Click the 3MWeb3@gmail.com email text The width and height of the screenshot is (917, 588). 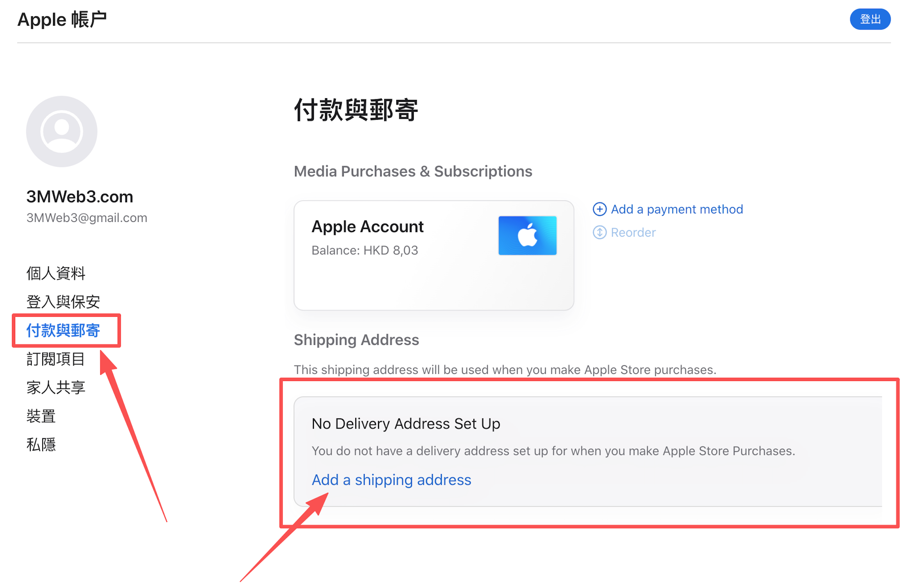coord(87,218)
